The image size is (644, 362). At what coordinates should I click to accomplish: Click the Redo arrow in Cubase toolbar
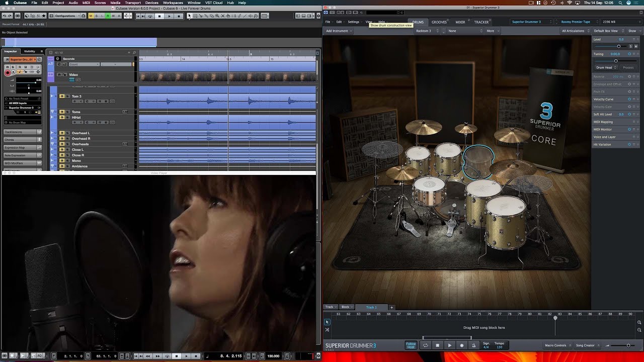(x=10, y=16)
